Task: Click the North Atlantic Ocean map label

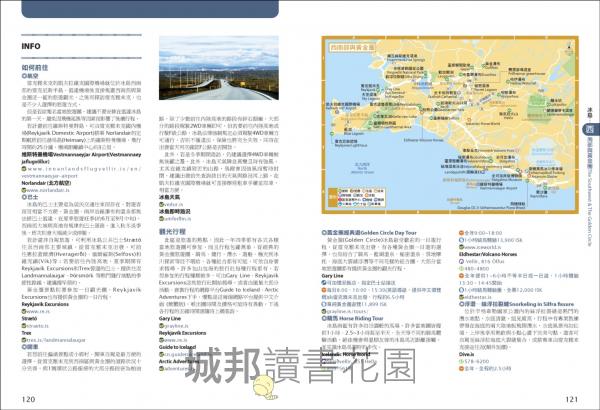Action: [x=362, y=168]
